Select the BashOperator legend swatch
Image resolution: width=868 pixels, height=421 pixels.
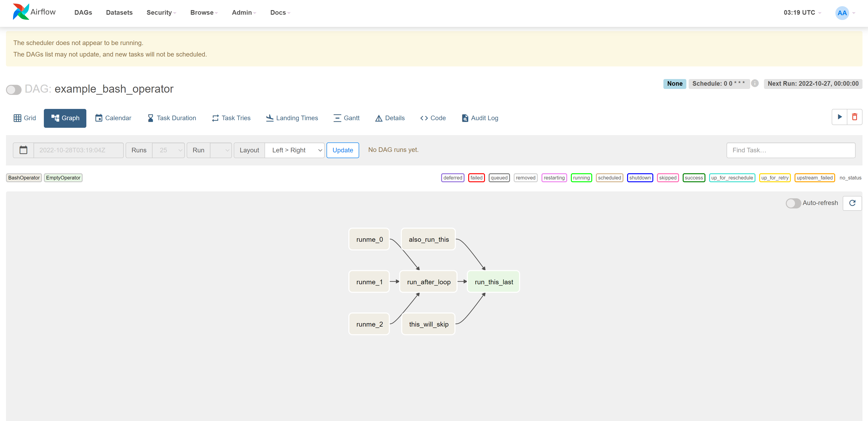(24, 178)
